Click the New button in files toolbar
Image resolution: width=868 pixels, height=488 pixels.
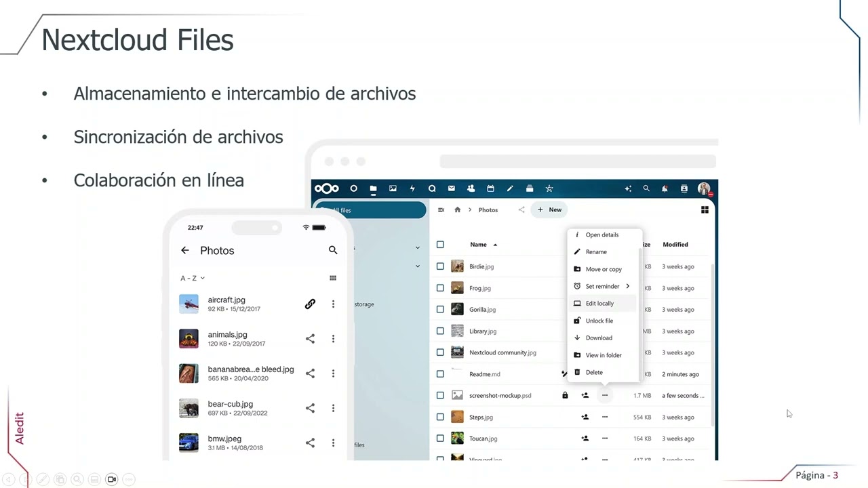549,210
